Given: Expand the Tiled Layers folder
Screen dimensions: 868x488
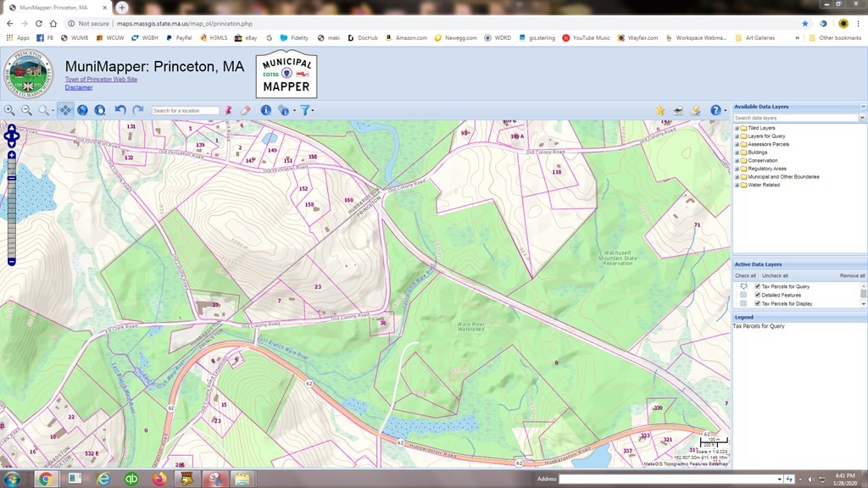Looking at the screenshot, I should coord(737,128).
